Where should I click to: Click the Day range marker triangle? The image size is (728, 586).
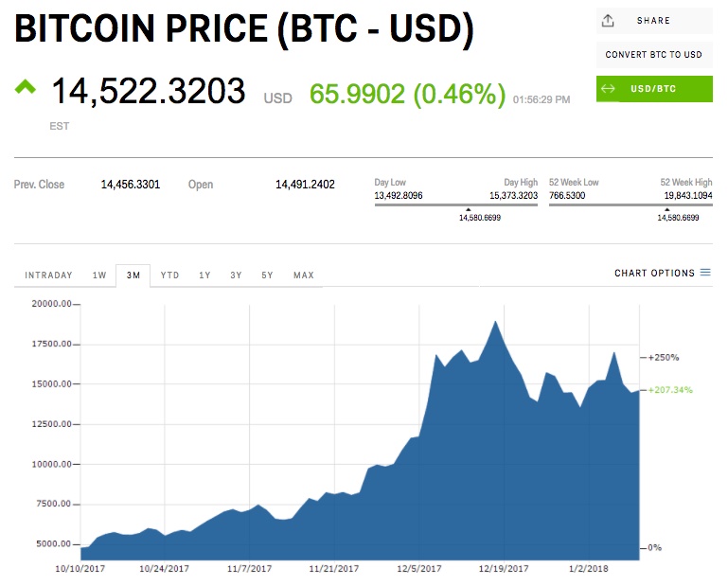coord(466,209)
